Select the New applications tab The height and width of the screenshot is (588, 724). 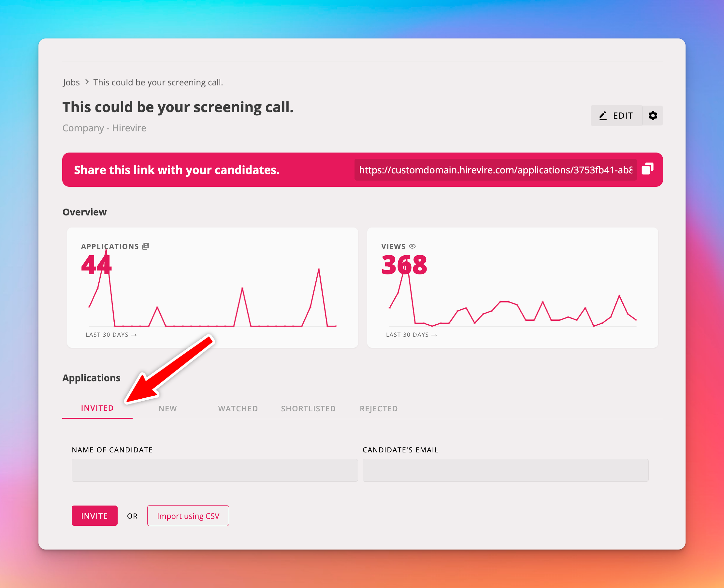tap(167, 408)
